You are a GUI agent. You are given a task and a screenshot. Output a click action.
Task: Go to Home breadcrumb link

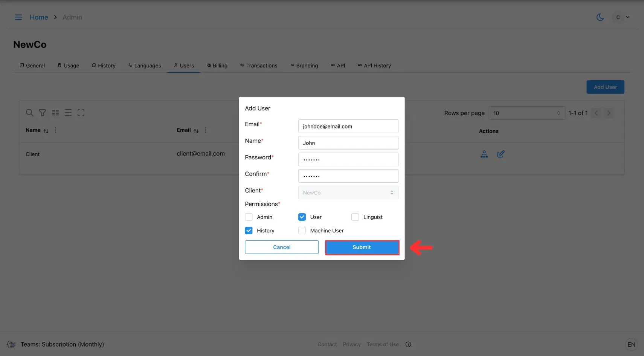point(39,17)
